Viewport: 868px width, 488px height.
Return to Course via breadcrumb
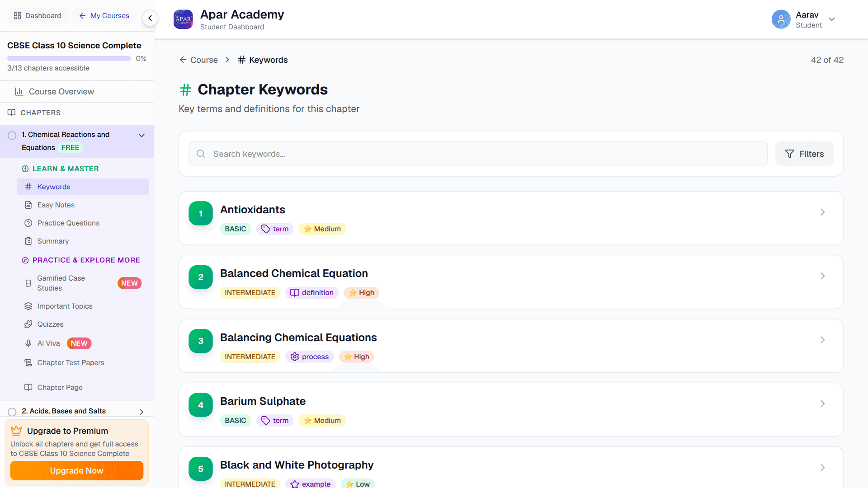(198, 60)
